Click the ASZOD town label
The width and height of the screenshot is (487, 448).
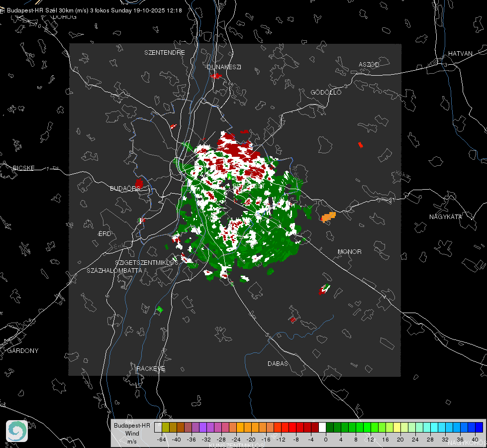369,64
